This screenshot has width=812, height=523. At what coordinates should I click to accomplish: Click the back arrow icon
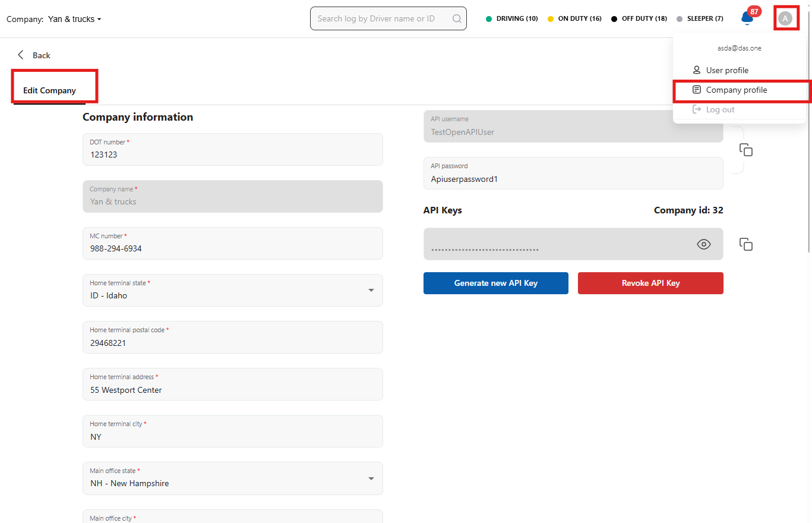(x=21, y=55)
